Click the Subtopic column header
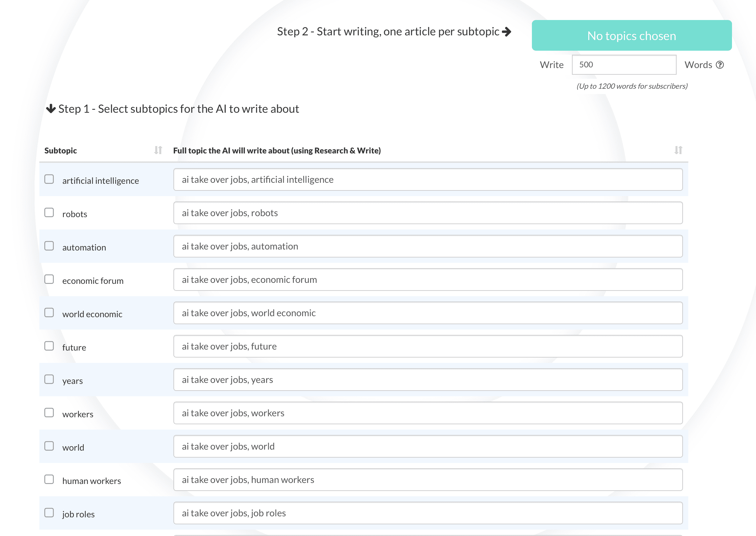 coord(61,150)
